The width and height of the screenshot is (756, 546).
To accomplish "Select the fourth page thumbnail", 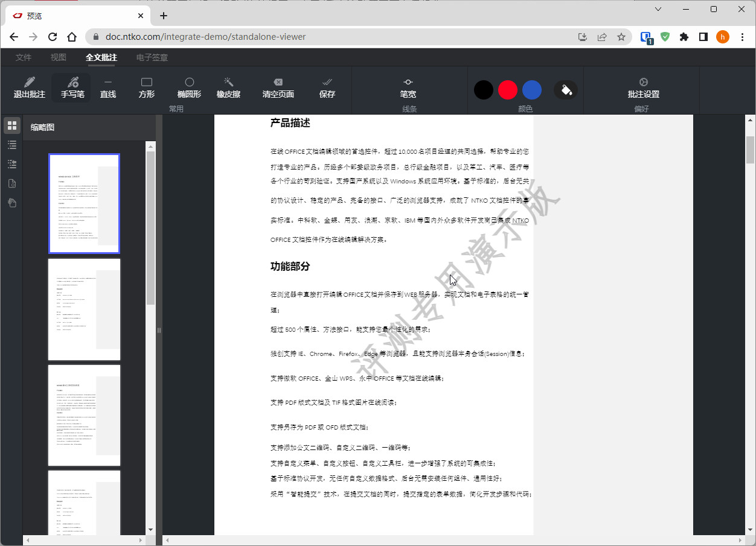I will 85,503.
